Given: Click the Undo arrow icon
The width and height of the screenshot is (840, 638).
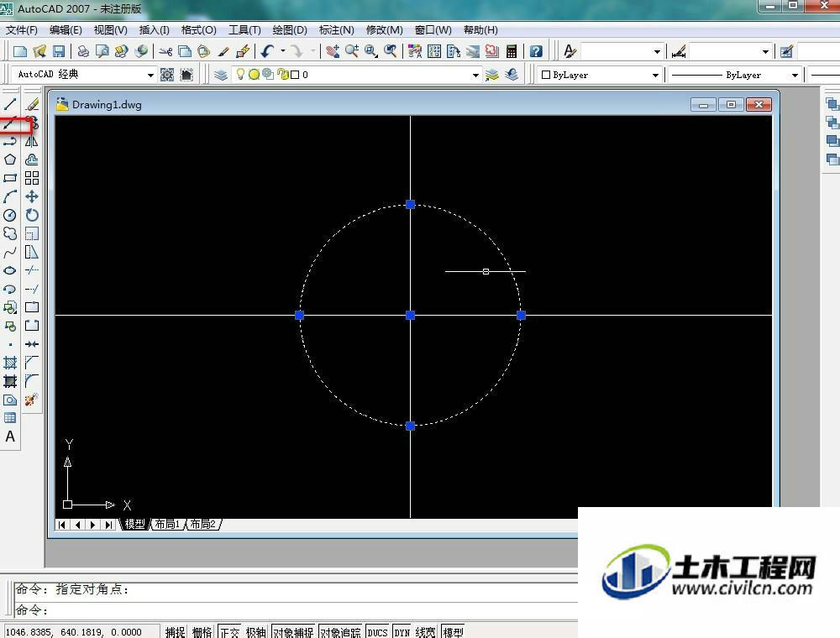Looking at the screenshot, I should click(x=267, y=51).
